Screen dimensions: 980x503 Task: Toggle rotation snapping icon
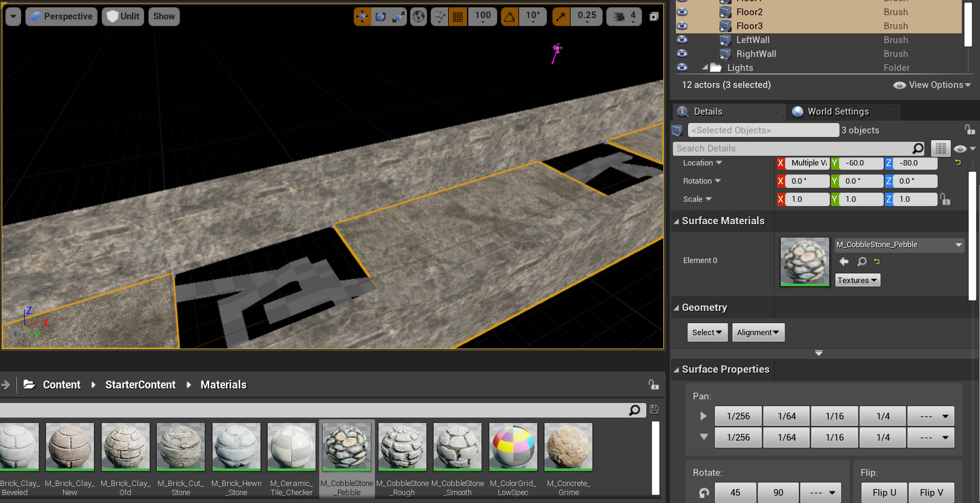point(509,16)
